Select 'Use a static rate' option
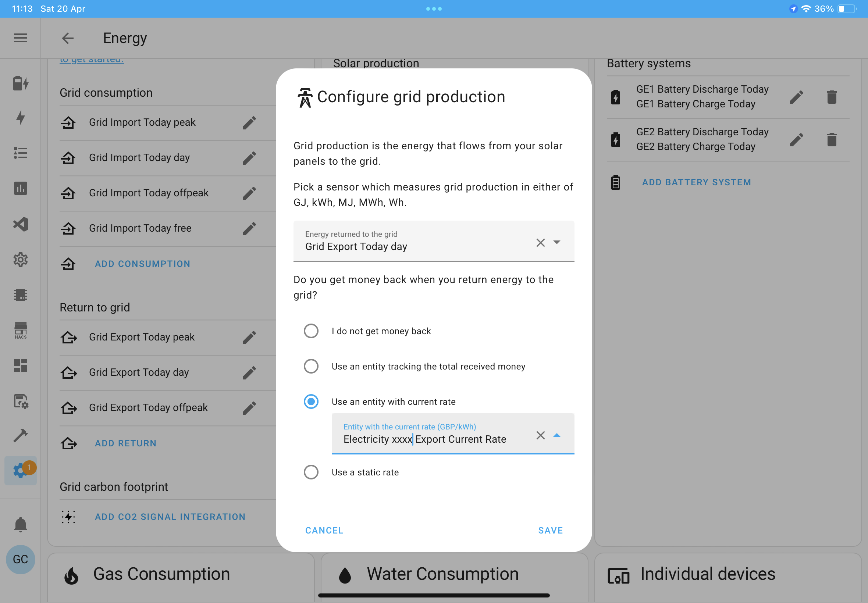This screenshot has height=603, width=868. click(x=311, y=472)
